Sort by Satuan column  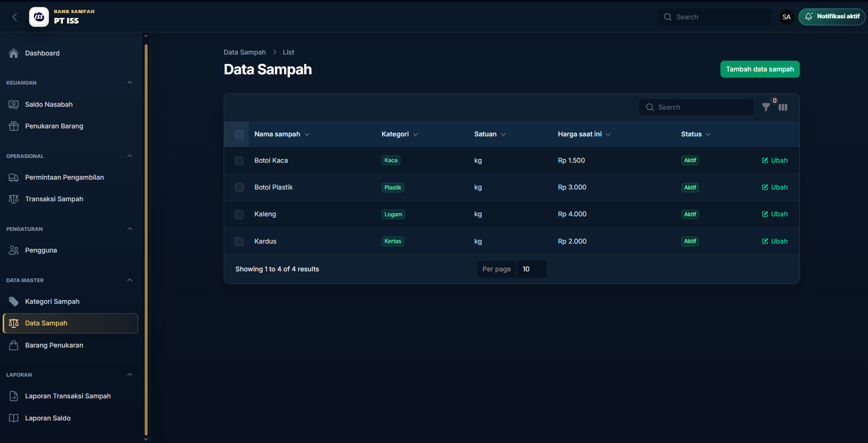pyautogui.click(x=490, y=134)
